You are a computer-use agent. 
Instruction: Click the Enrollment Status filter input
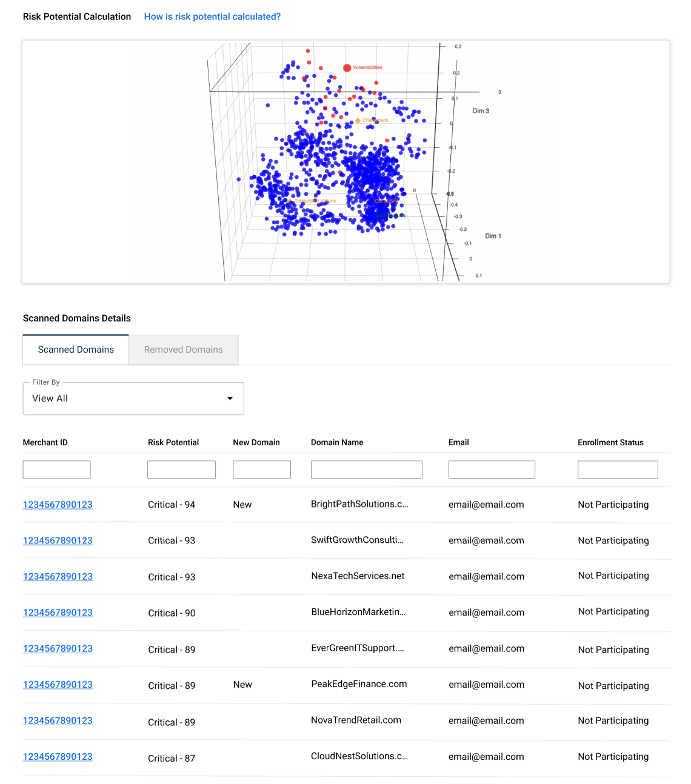pos(618,470)
